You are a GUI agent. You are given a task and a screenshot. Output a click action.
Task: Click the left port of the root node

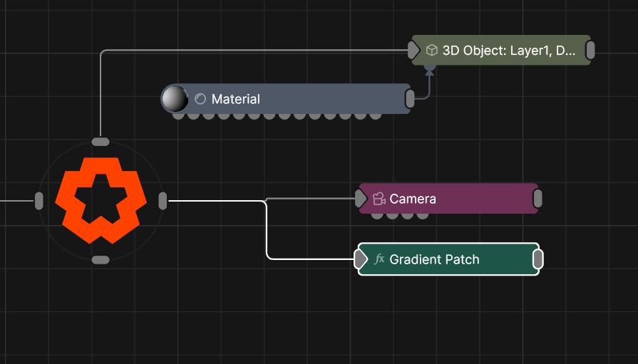(x=39, y=201)
